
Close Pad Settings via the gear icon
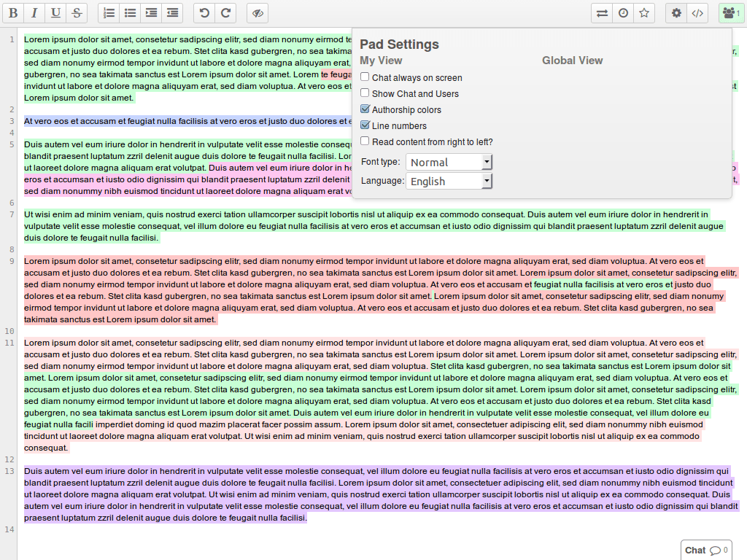tap(676, 13)
